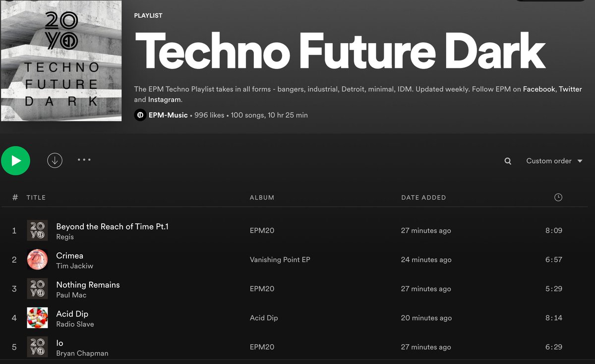Select the track titled Io
Image resolution: width=595 pixels, height=364 pixels.
(59, 344)
